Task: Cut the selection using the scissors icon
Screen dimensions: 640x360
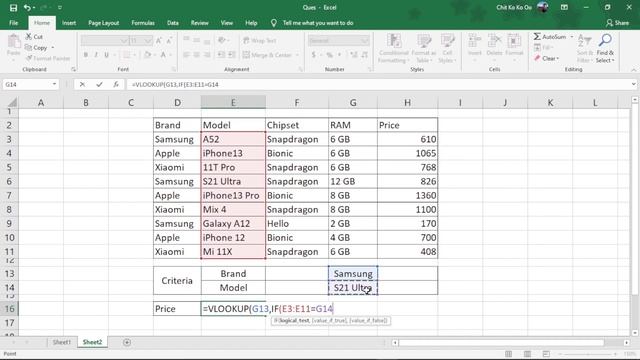Action: [x=29, y=37]
